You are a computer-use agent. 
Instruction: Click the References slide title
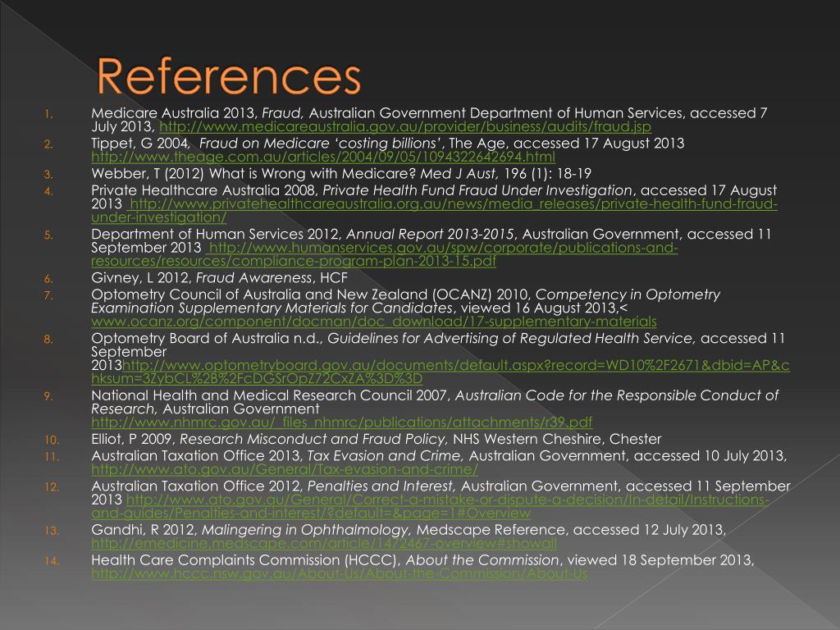[x=229, y=76]
